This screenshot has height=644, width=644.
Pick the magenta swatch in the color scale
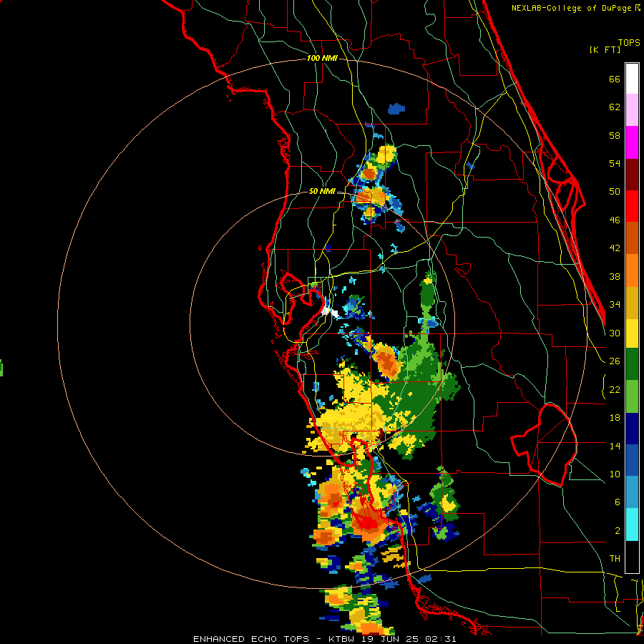(632, 142)
